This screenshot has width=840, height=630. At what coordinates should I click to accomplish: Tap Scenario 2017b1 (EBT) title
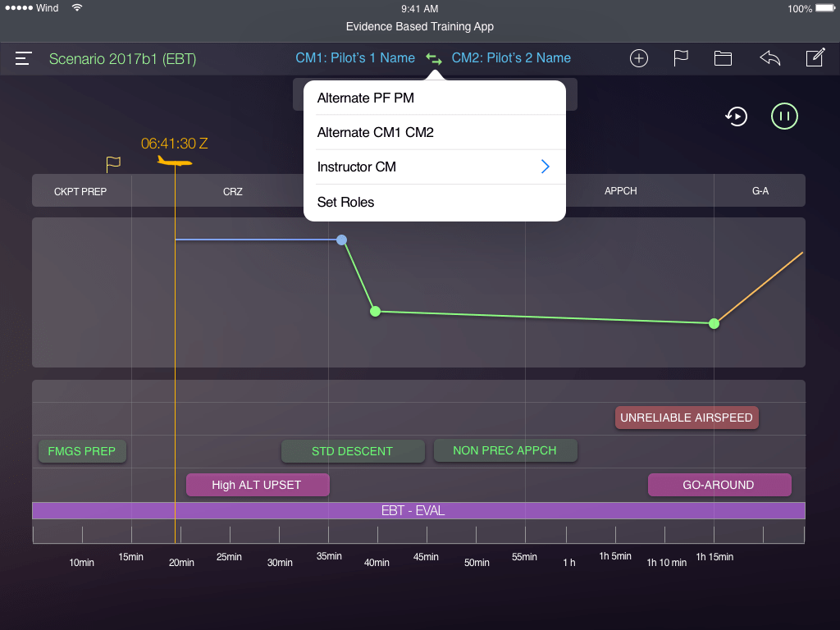123,59
